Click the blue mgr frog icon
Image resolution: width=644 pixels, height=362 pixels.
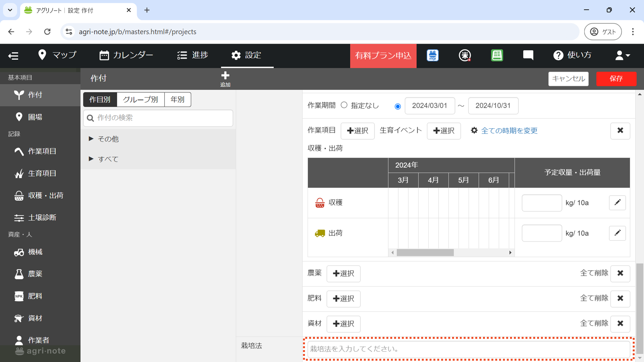[x=432, y=55]
